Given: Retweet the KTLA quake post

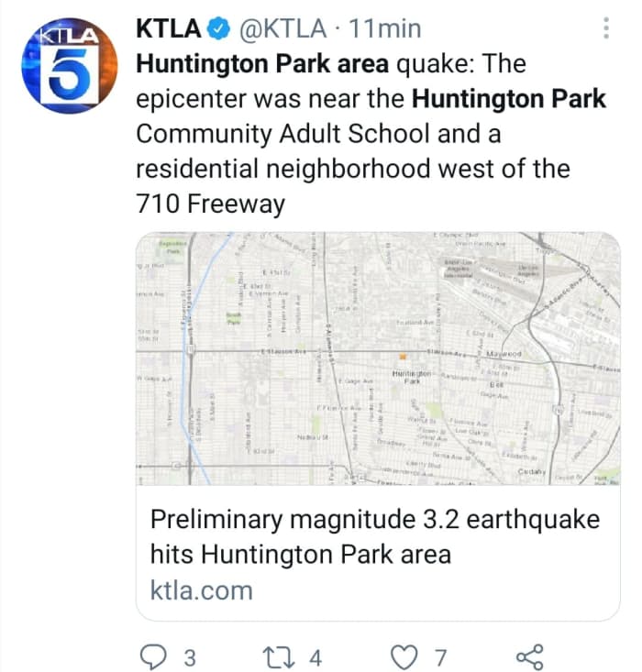Looking at the screenshot, I should pyautogui.click(x=275, y=656).
